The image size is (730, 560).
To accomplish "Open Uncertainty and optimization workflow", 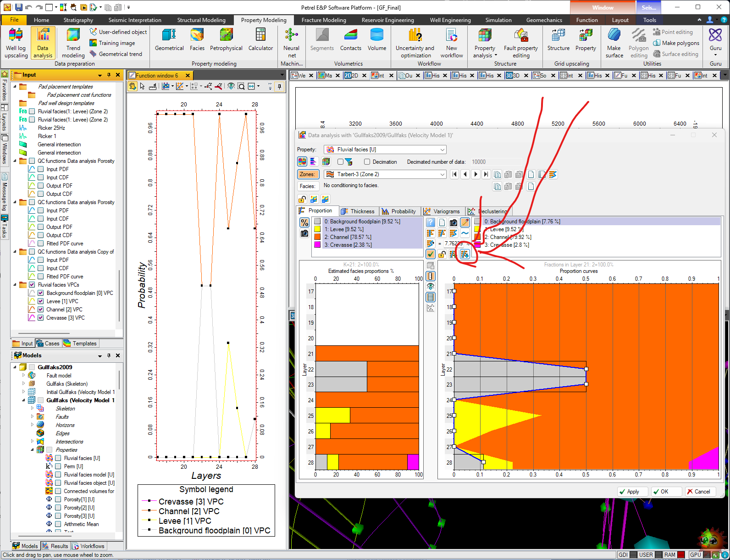I will (x=415, y=43).
